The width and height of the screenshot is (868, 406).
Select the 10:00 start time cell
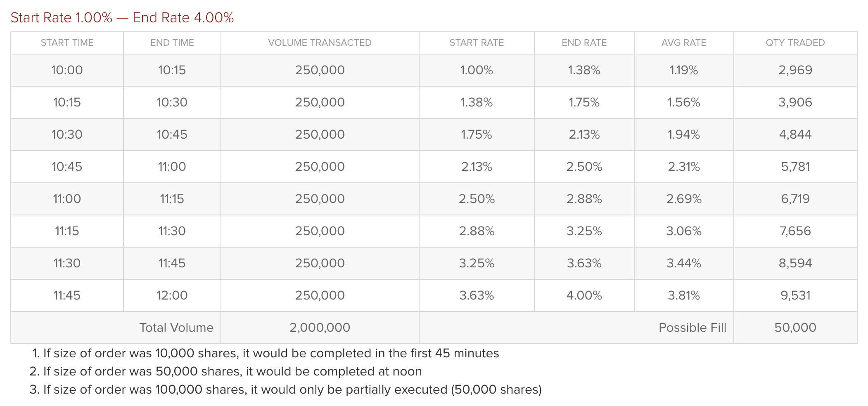click(67, 70)
